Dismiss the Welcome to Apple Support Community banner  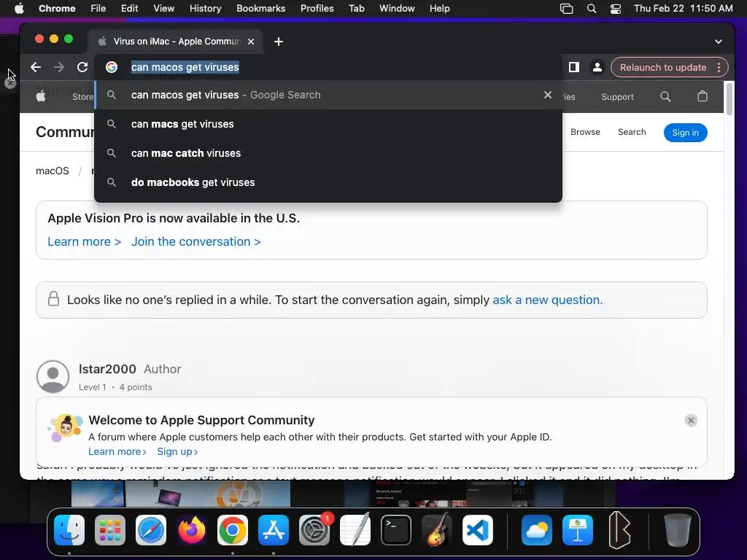(691, 421)
